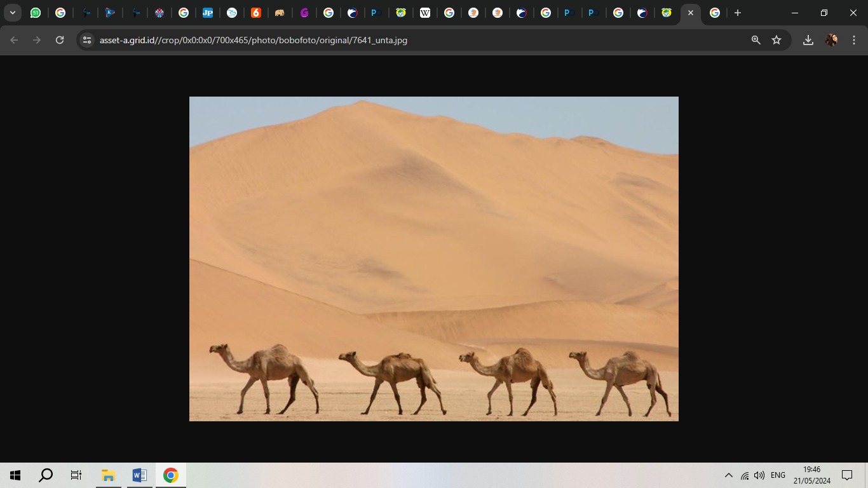The image size is (868, 488).
Task: Reload the page with the refresh button
Action: coord(60,40)
